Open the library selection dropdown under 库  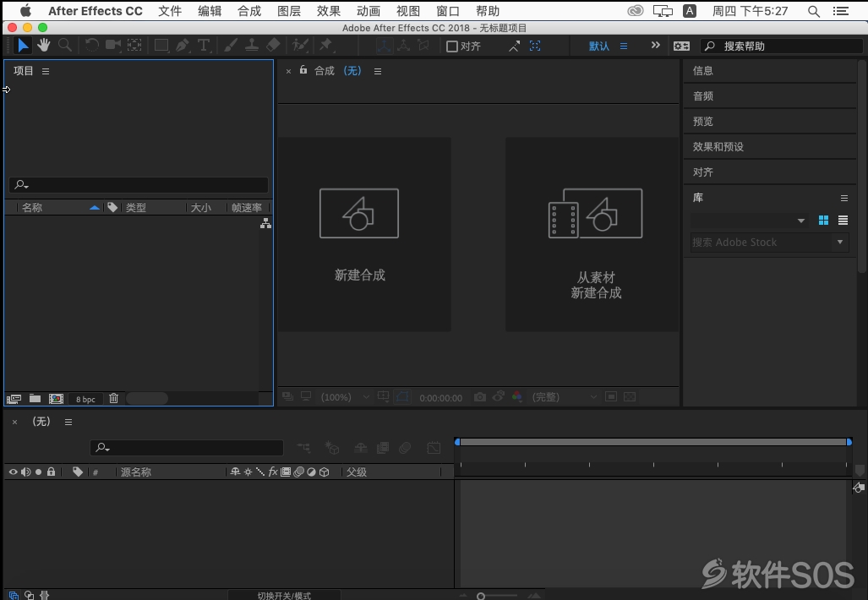pyautogui.click(x=749, y=221)
